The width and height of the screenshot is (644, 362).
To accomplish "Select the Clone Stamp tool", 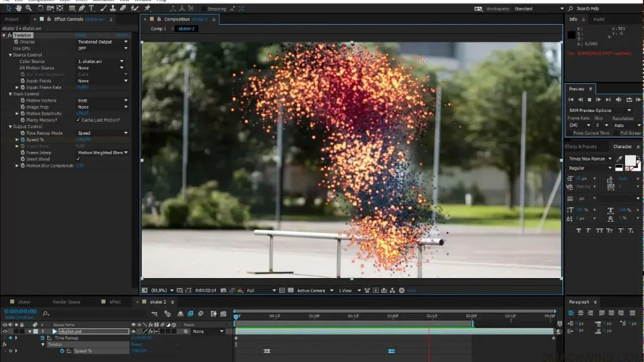I will 113,8.
